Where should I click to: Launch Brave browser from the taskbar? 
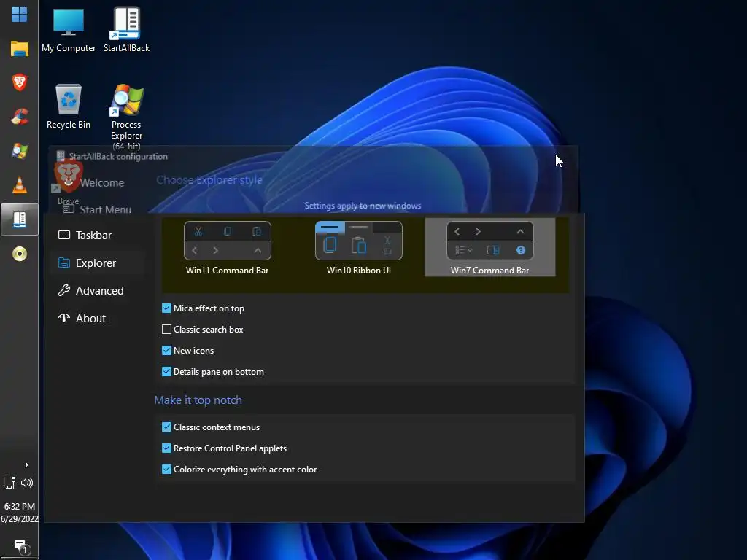[x=19, y=82]
